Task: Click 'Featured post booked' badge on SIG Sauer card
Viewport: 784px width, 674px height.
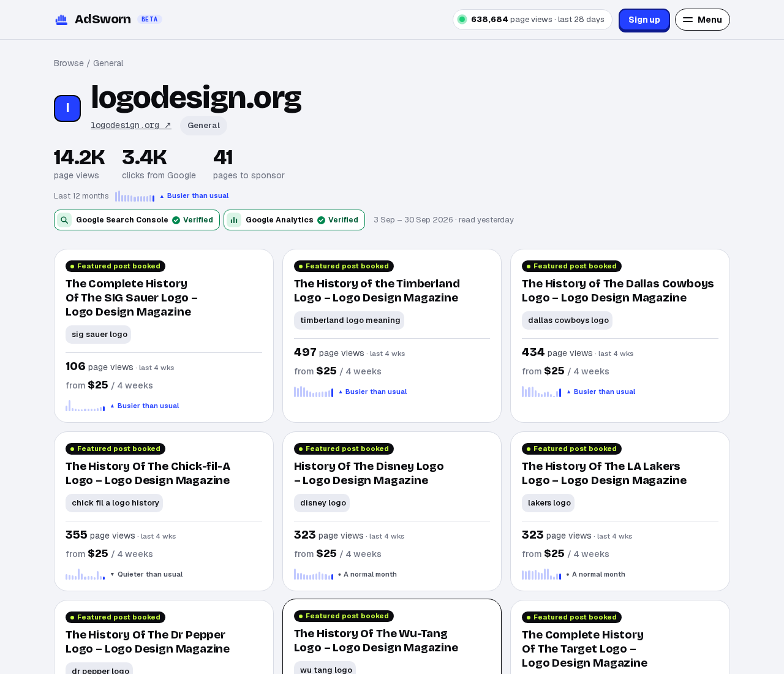Action: pos(115,267)
